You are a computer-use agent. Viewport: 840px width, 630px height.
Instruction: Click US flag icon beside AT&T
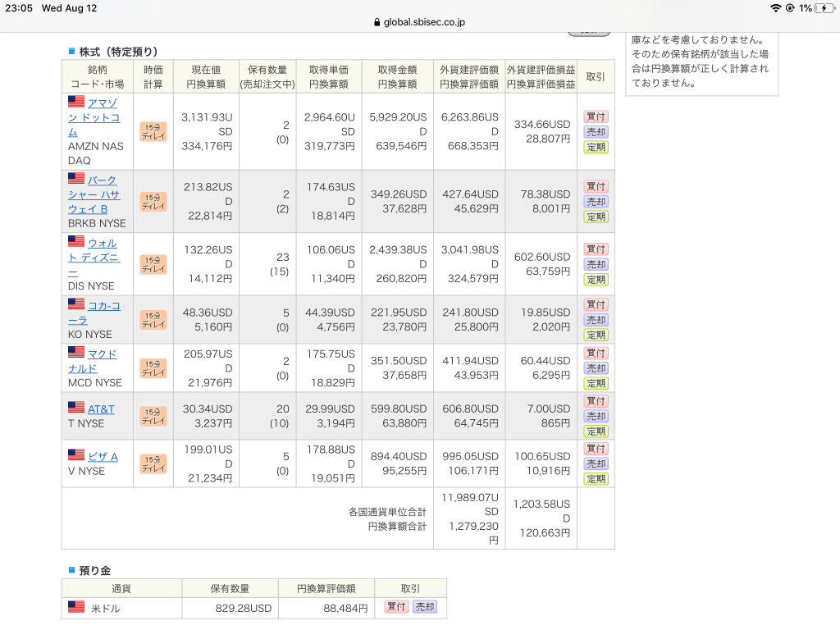76,407
